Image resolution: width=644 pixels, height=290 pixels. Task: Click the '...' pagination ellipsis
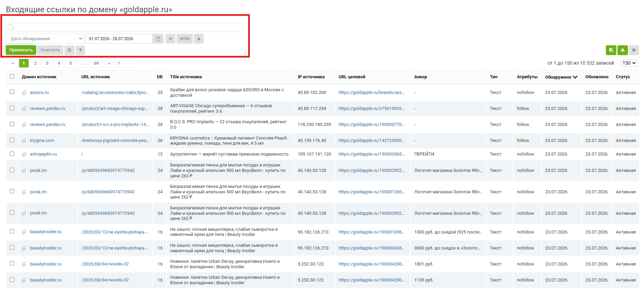pyautogui.click(x=83, y=63)
